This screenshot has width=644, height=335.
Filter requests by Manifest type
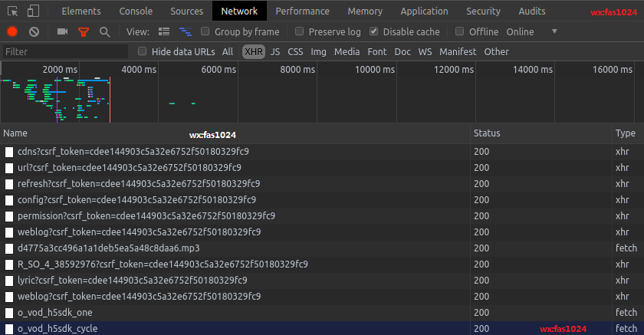coord(458,51)
